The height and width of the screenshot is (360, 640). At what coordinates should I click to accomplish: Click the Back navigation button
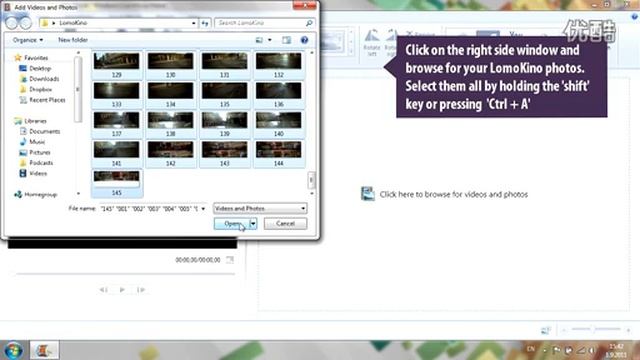[x=11, y=23]
